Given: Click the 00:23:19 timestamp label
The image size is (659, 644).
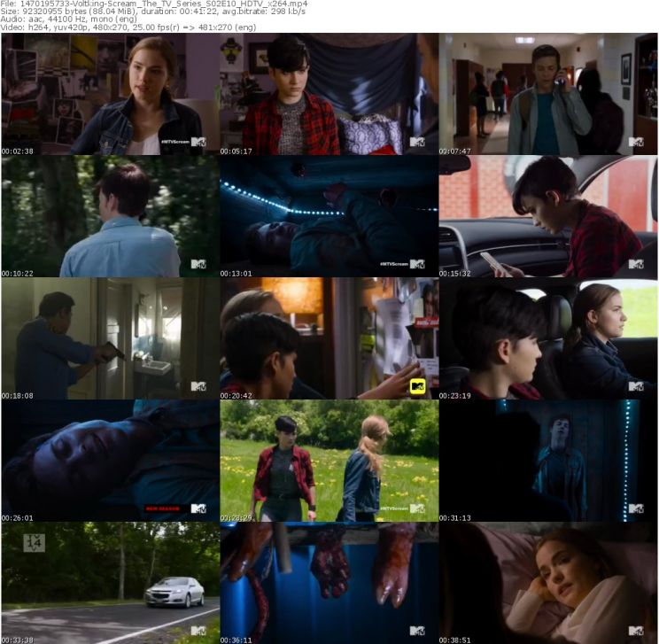Looking at the screenshot, I should tap(455, 396).
